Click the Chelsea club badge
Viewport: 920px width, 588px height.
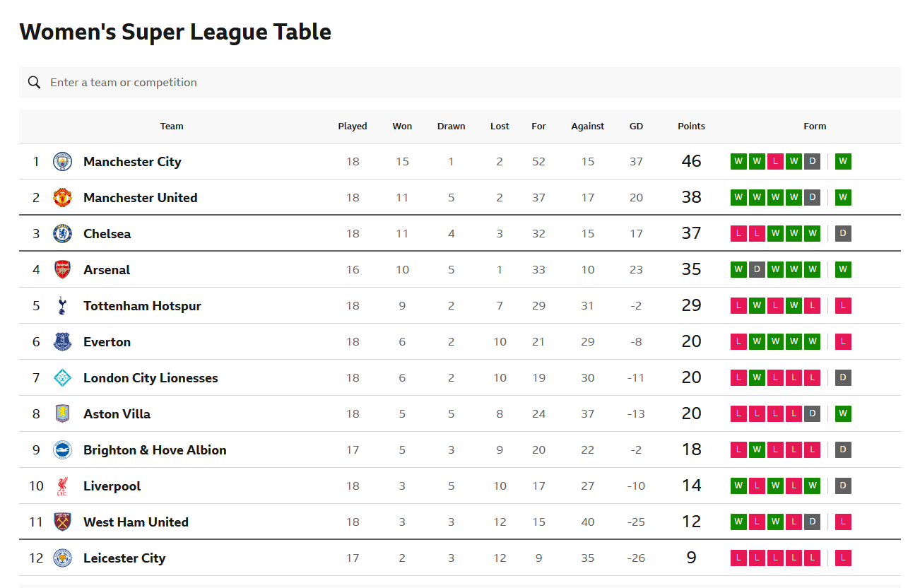tap(63, 234)
